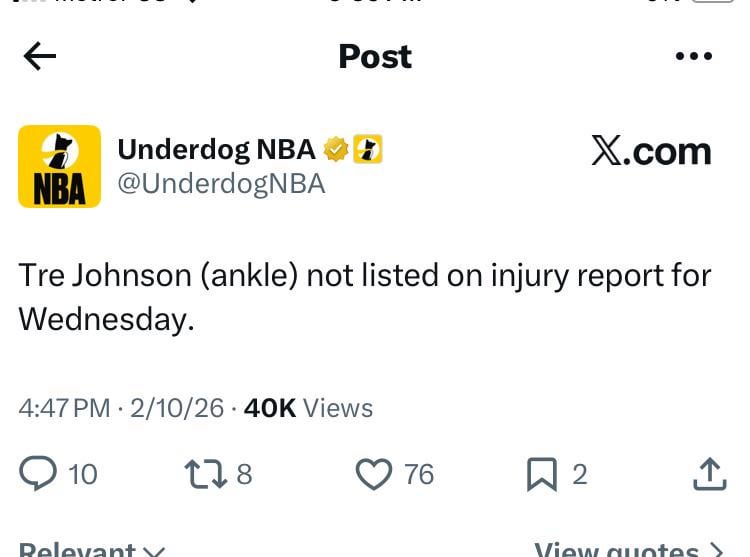Screen dimensions: 750x557
Task: Open the Underdog NBA profile avatar
Action: [x=60, y=166]
